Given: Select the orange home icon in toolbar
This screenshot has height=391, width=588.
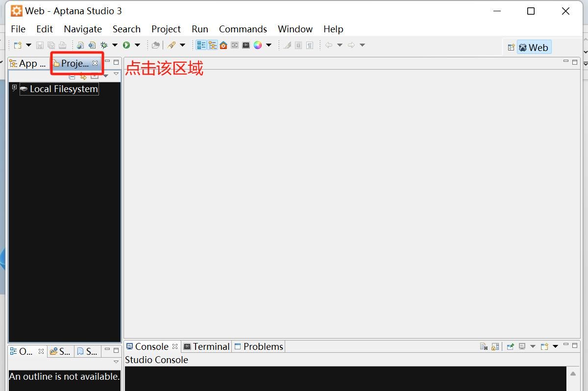Looking at the screenshot, I should 223,45.
